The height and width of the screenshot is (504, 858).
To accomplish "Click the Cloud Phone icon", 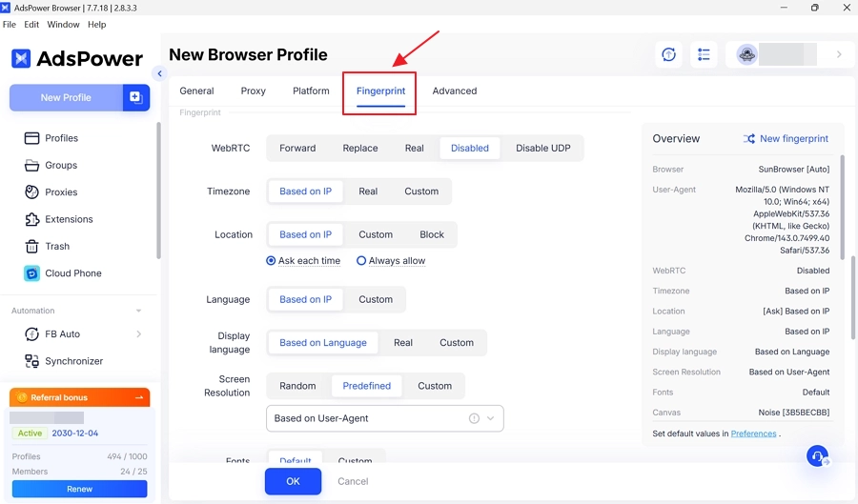I will click(31, 273).
